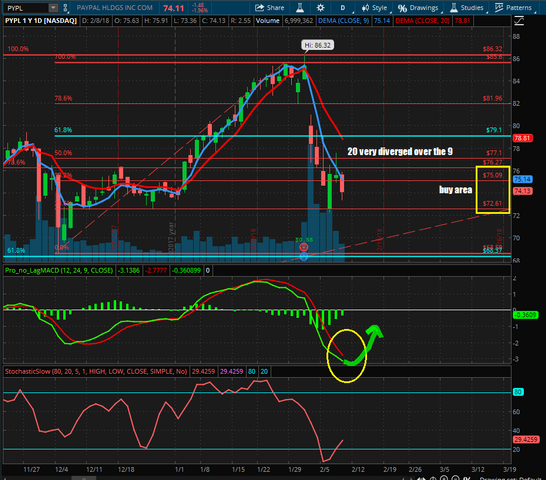Expand the PYPL symbol dropdown arrow

click(x=53, y=8)
